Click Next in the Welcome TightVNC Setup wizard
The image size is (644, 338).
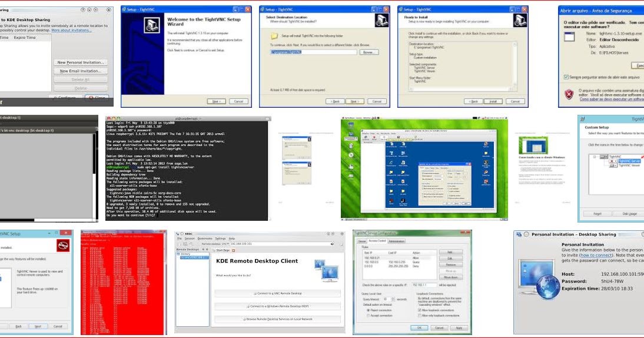(x=216, y=101)
